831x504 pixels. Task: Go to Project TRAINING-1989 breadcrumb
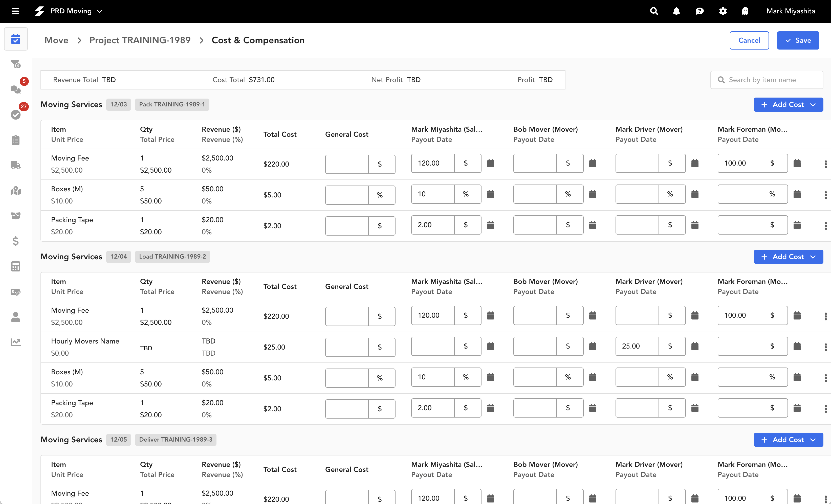coord(140,40)
